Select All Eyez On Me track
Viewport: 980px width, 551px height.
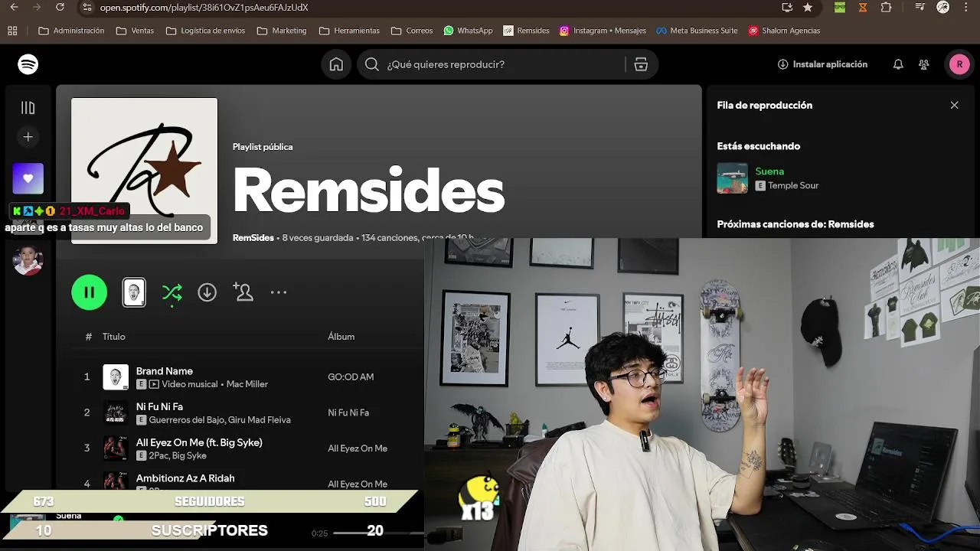199,442
